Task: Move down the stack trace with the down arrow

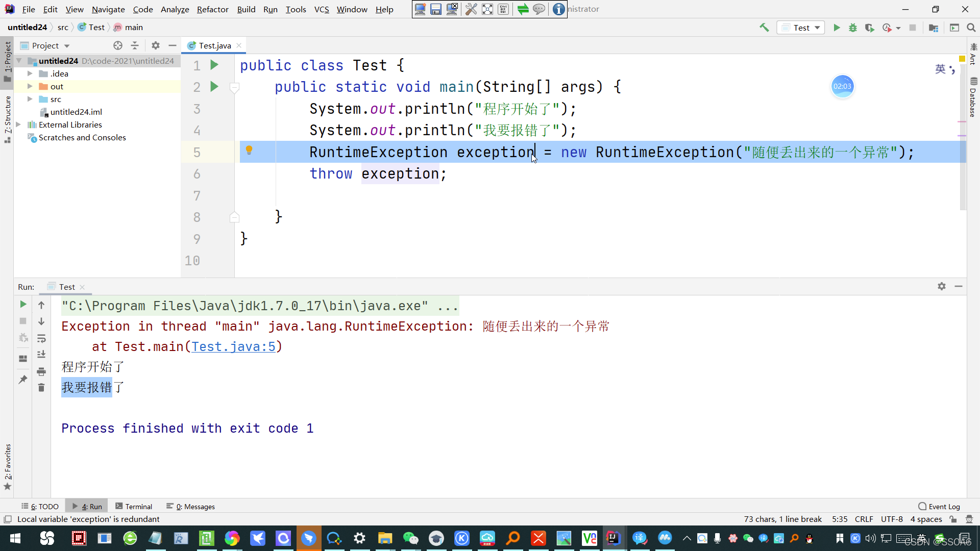Action: pyautogui.click(x=41, y=321)
